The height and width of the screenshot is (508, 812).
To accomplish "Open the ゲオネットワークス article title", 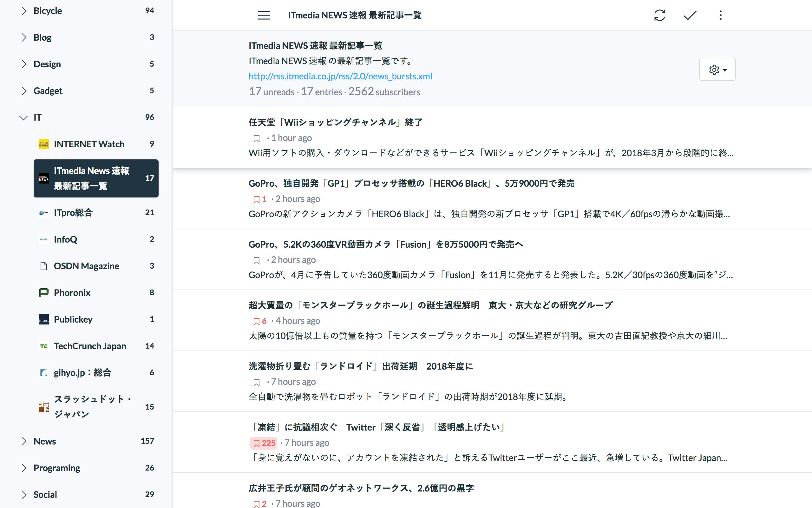I will coord(361,488).
